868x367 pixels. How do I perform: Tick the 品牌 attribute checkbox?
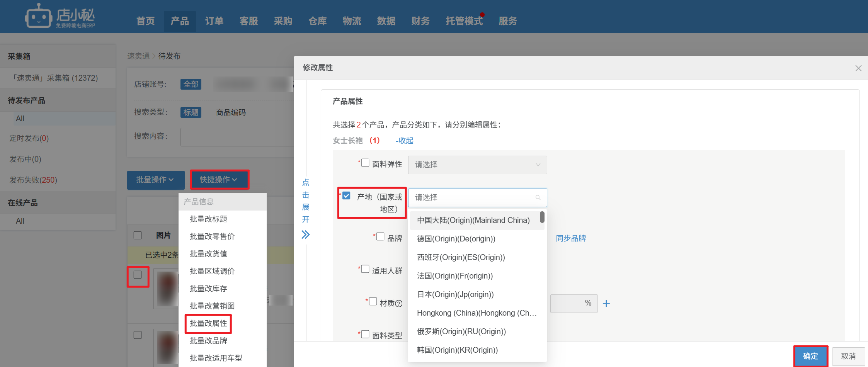pyautogui.click(x=380, y=236)
